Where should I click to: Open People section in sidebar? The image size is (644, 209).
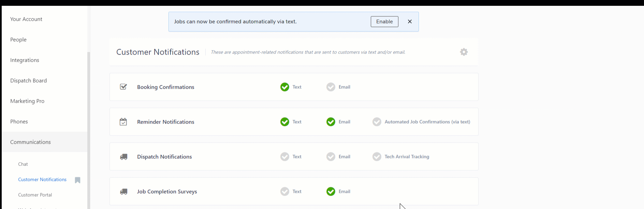[x=44, y=40]
